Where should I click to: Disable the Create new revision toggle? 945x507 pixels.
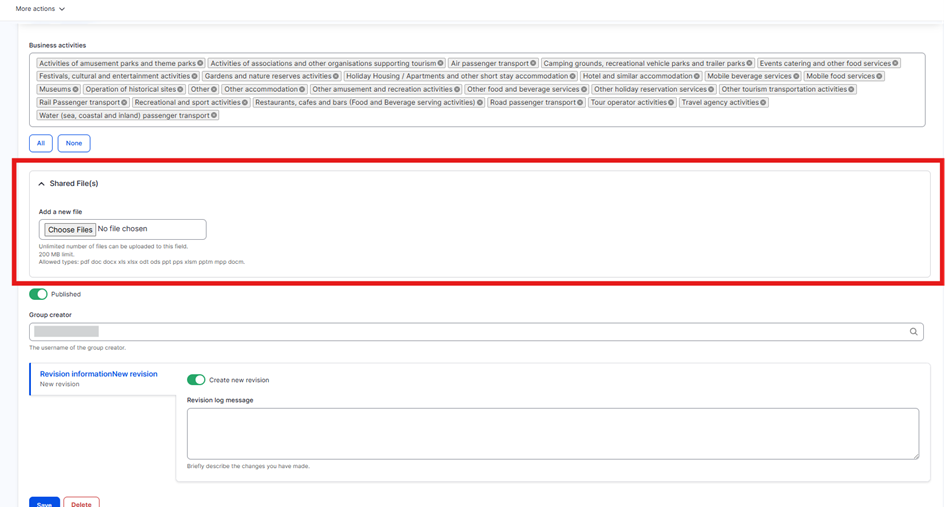pos(196,380)
